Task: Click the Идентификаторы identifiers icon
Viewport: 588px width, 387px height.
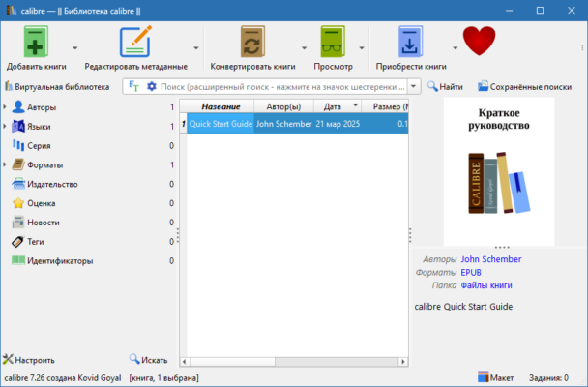Action: tap(18, 260)
